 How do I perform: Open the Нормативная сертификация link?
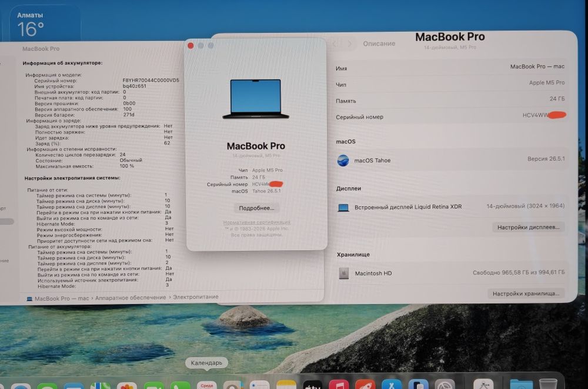click(256, 222)
